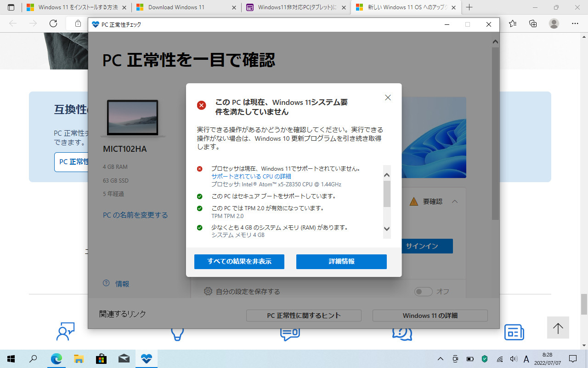
Task: Click the PC Health Check title bar heart icon
Action: coord(96,25)
